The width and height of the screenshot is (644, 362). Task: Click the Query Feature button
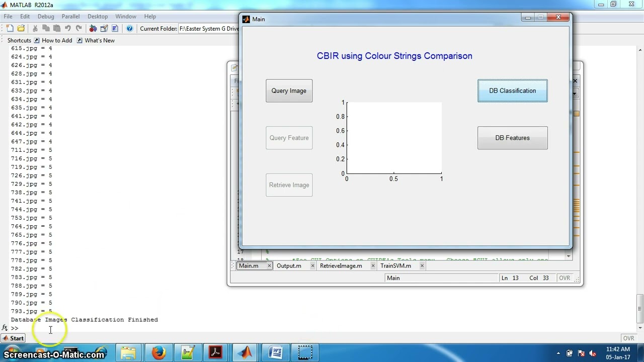pyautogui.click(x=289, y=138)
